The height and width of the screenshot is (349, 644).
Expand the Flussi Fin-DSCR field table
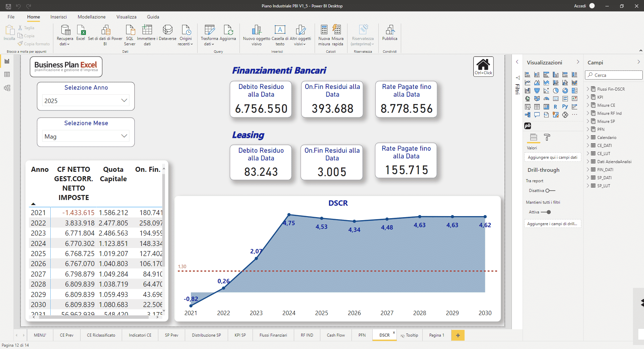coord(588,89)
